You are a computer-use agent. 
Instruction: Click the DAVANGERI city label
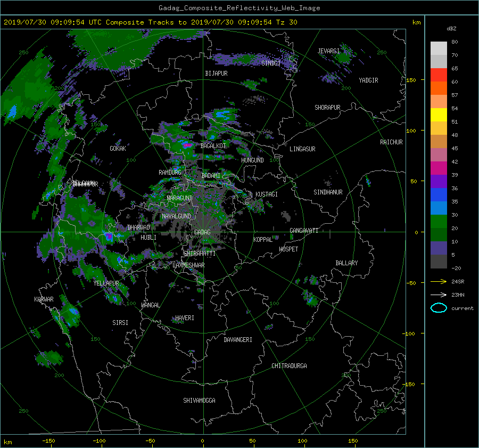tap(238, 340)
